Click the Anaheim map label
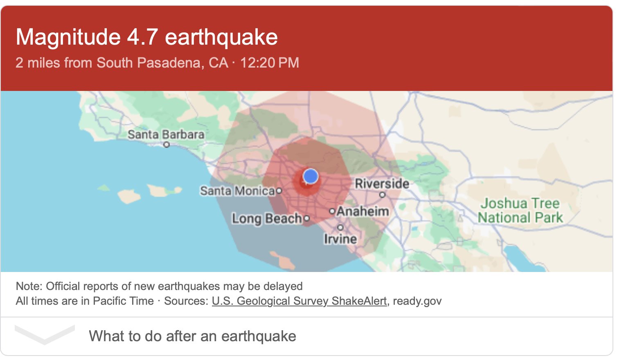Viewport: 644px width, 358px height. [363, 211]
